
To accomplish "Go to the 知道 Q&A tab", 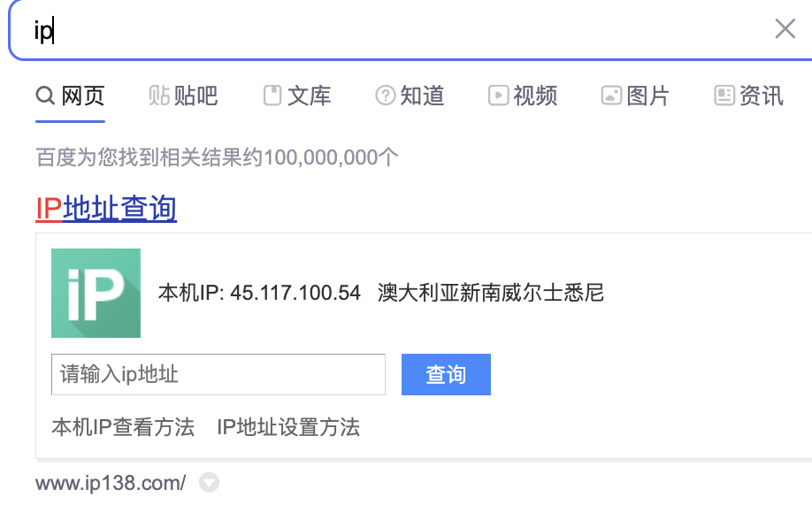I will [410, 96].
